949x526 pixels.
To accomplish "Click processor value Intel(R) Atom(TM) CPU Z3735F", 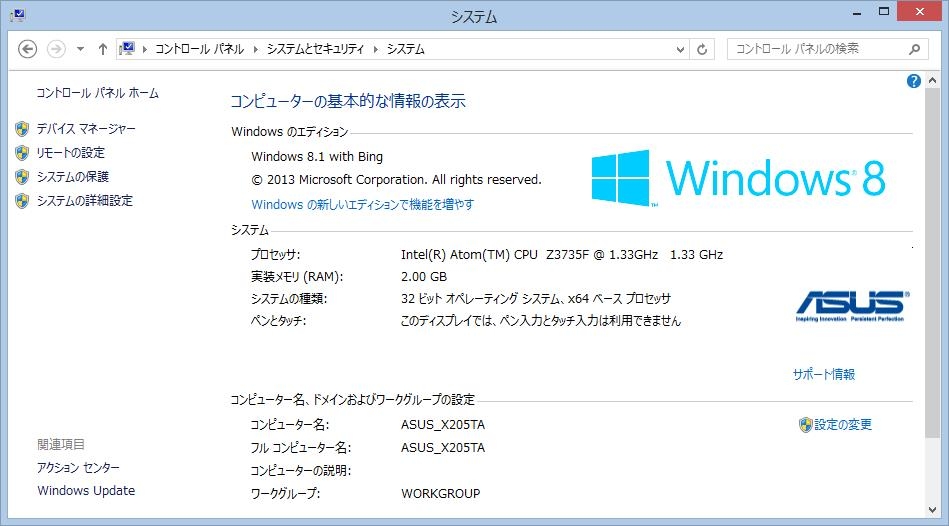I will click(x=562, y=255).
